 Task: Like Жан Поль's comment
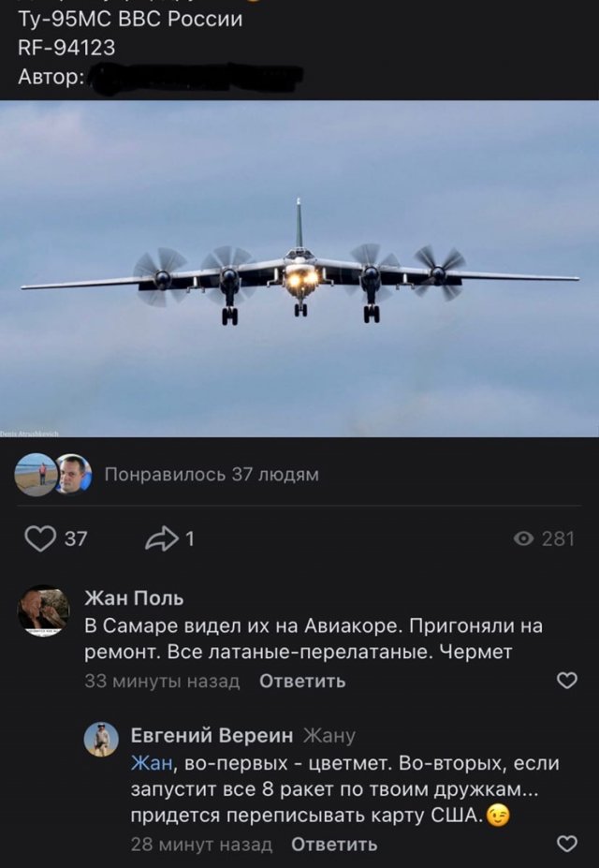click(x=567, y=681)
